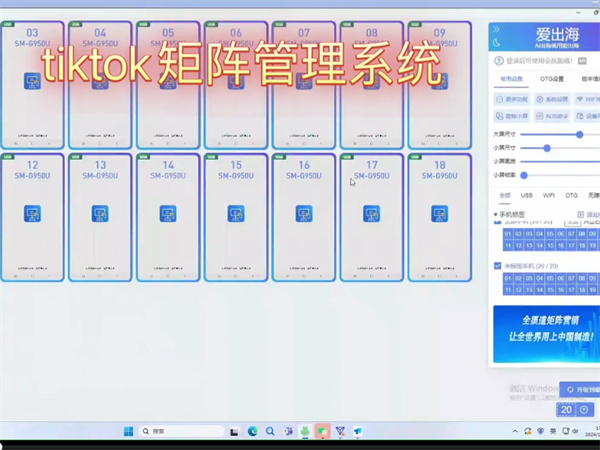Collapse the 手机标签 section triangle
600x450 pixels.
click(x=496, y=215)
